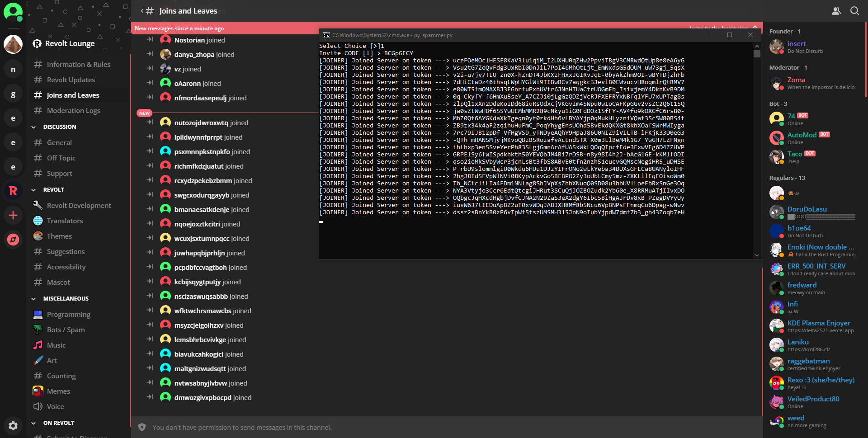Open user profile avatar at top left
The image size is (868, 438).
coord(13,11)
